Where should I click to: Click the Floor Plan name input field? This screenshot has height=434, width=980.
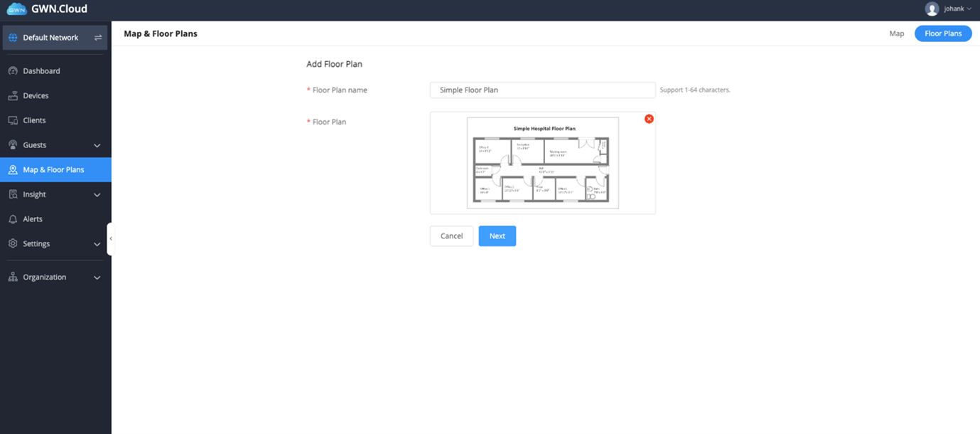pos(542,90)
